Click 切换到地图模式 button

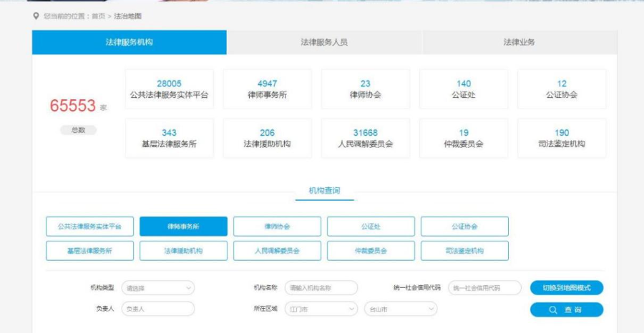(x=566, y=288)
